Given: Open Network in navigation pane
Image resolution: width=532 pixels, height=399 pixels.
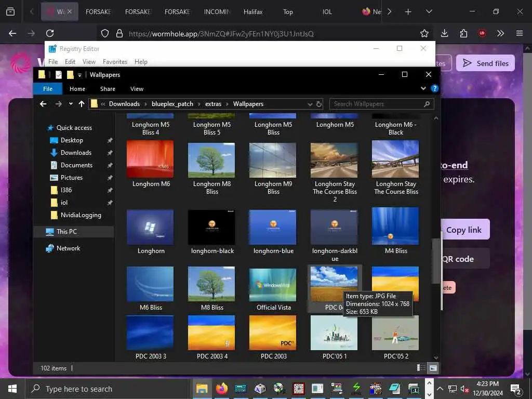Looking at the screenshot, I should [x=68, y=248].
